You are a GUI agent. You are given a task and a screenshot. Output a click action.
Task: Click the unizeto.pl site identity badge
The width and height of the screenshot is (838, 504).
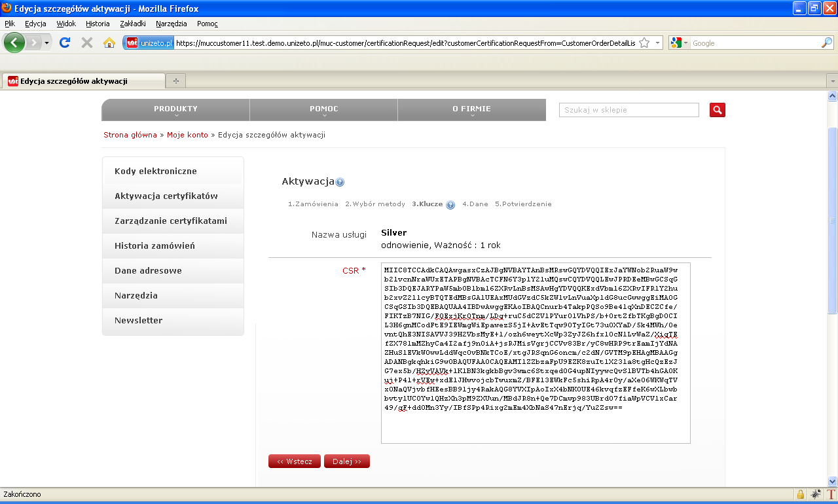point(150,43)
